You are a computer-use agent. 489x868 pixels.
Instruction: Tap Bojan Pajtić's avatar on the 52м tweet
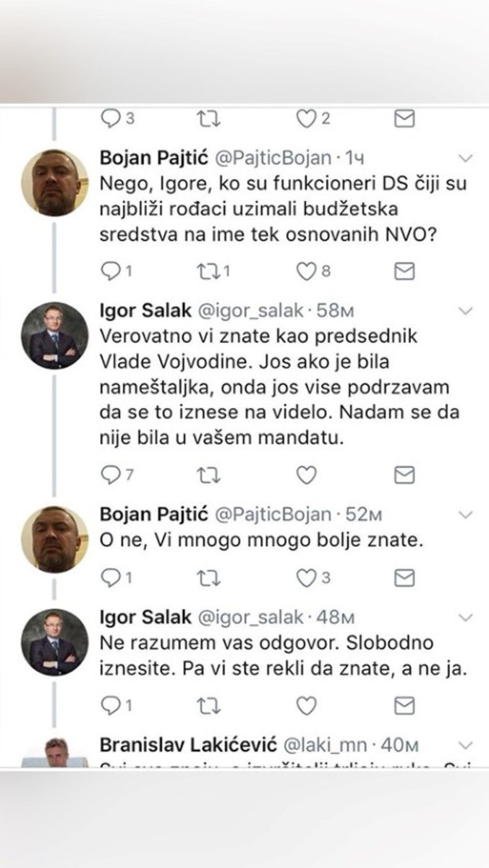[x=54, y=538]
